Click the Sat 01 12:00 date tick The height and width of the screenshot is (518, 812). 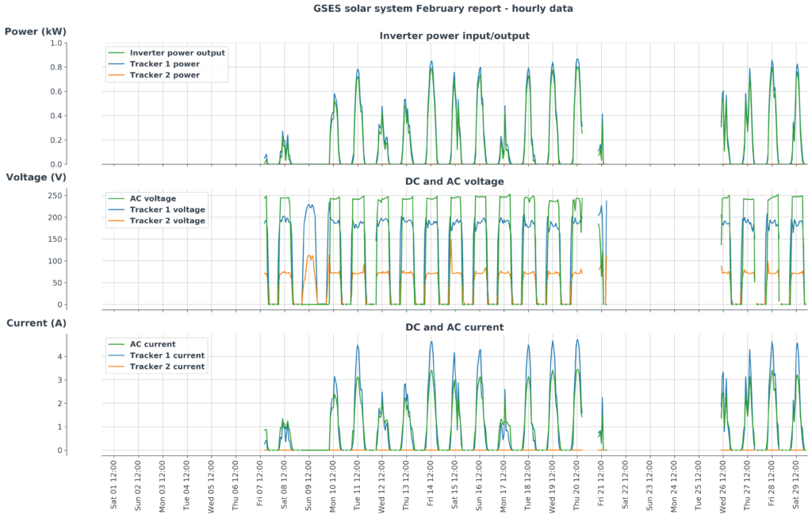tap(114, 484)
